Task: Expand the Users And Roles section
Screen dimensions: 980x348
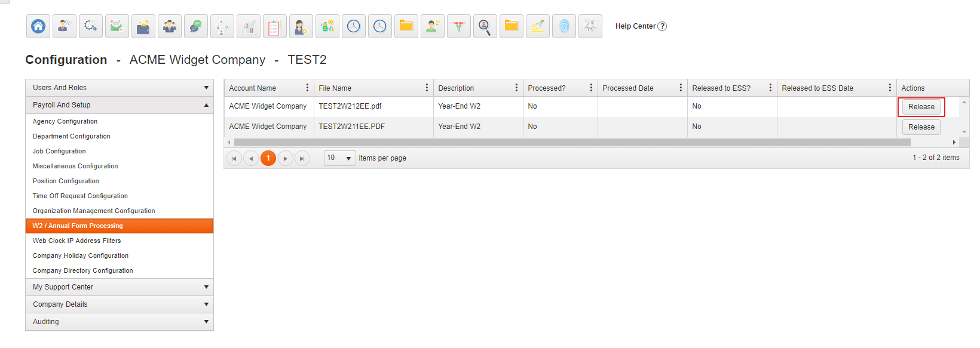Action: click(x=120, y=88)
